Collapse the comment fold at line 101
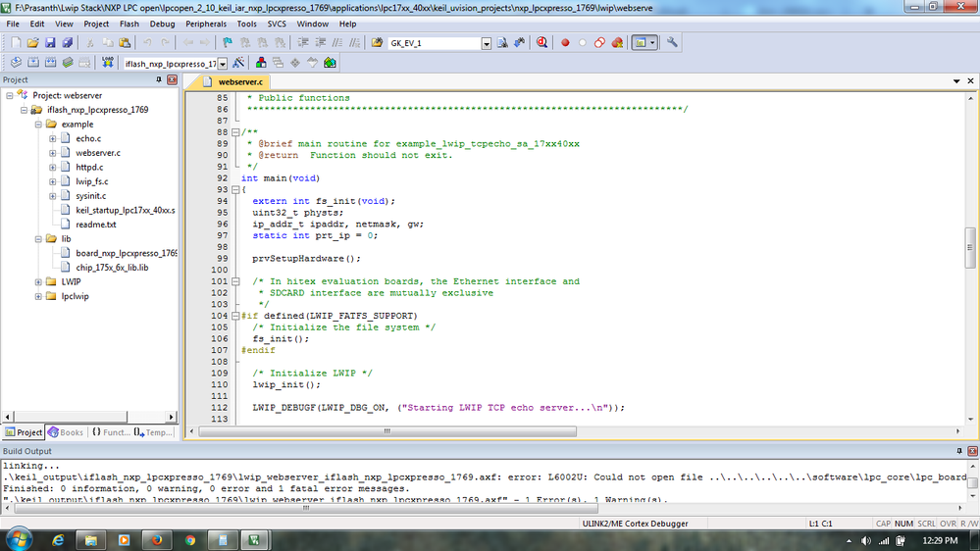This screenshot has width=980, height=551. point(235,281)
